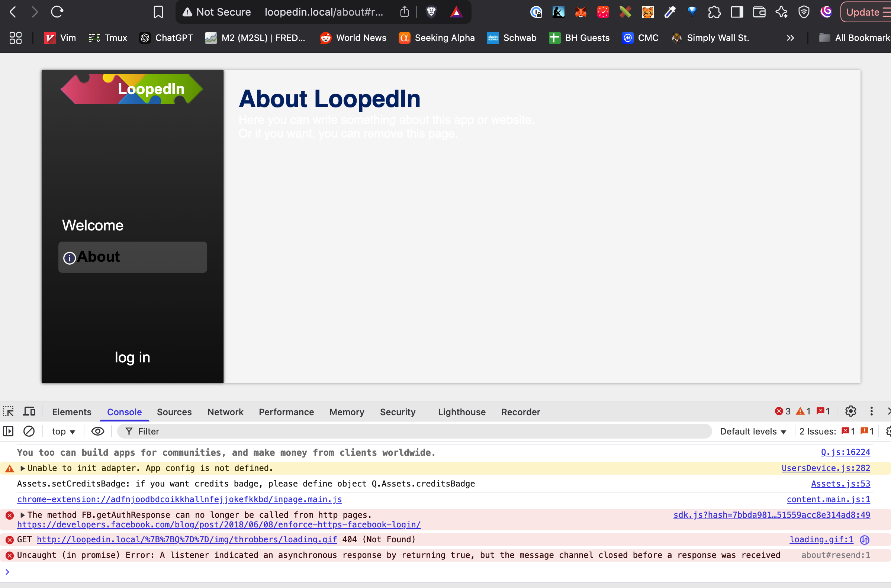This screenshot has width=891, height=588.
Task: Switch to the Network tab
Action: 225,412
